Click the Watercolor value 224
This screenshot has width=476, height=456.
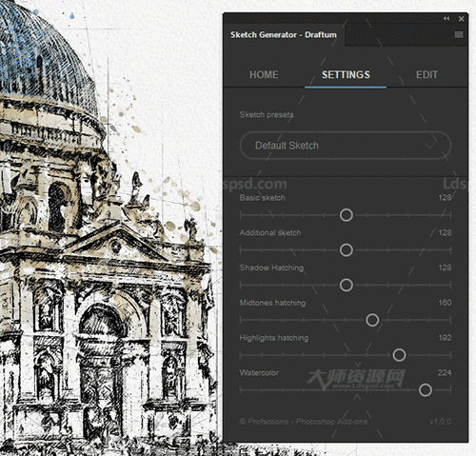pyautogui.click(x=445, y=372)
